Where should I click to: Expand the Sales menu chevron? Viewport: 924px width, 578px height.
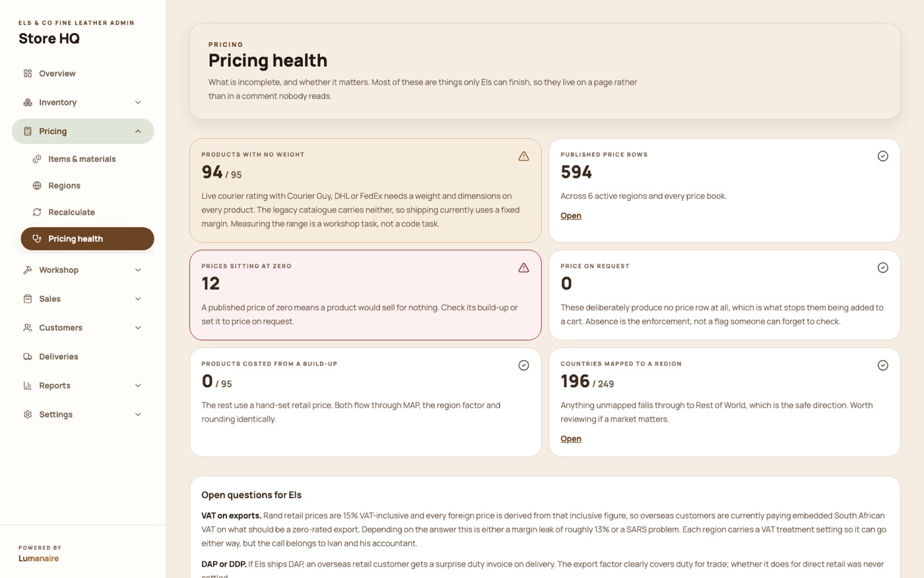click(x=138, y=299)
